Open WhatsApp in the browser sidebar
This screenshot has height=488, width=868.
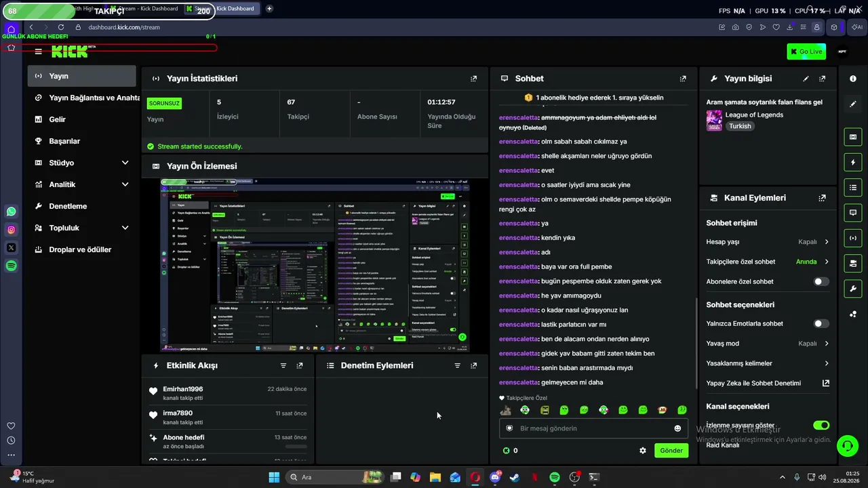(x=11, y=211)
